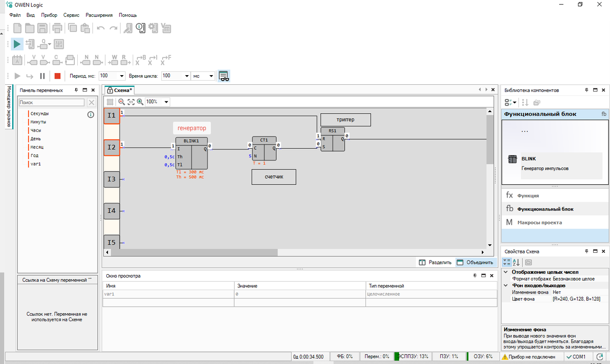Click the execution order numbers icon
610x364 pixels.
coord(58,44)
